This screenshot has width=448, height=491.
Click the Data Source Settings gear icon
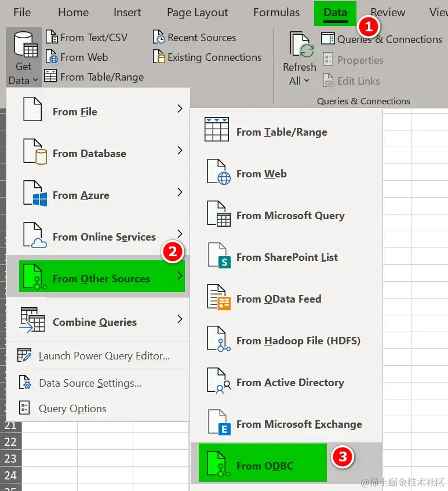(25, 382)
